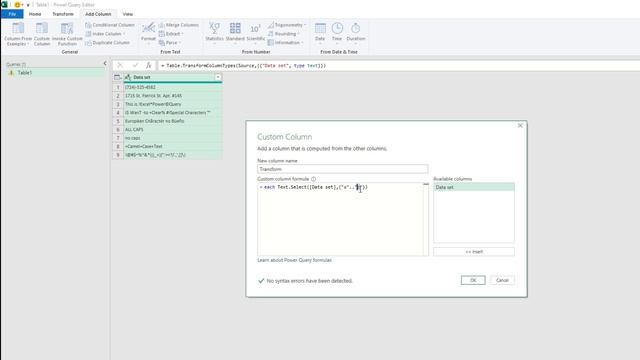Select Add Column tab
The height and width of the screenshot is (360, 640).
tap(98, 14)
